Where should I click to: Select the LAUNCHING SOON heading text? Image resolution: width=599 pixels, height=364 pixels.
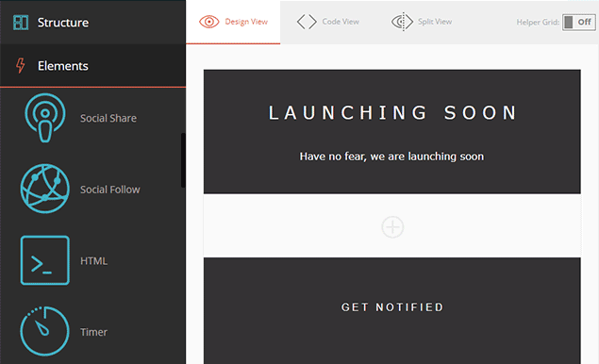pyautogui.click(x=392, y=112)
